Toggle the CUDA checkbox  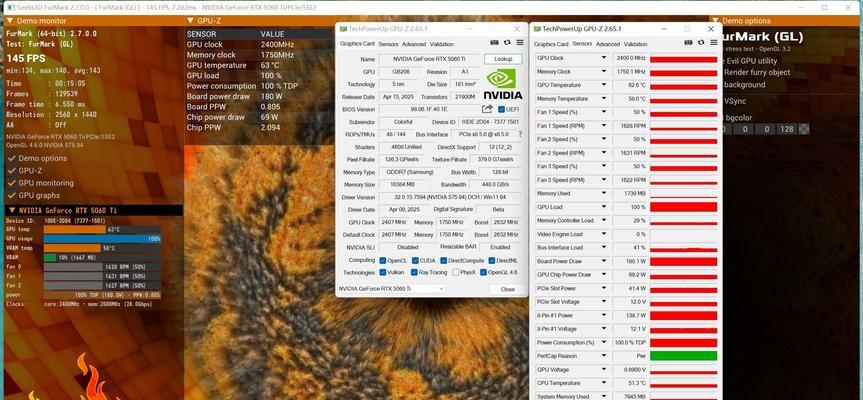(x=416, y=260)
